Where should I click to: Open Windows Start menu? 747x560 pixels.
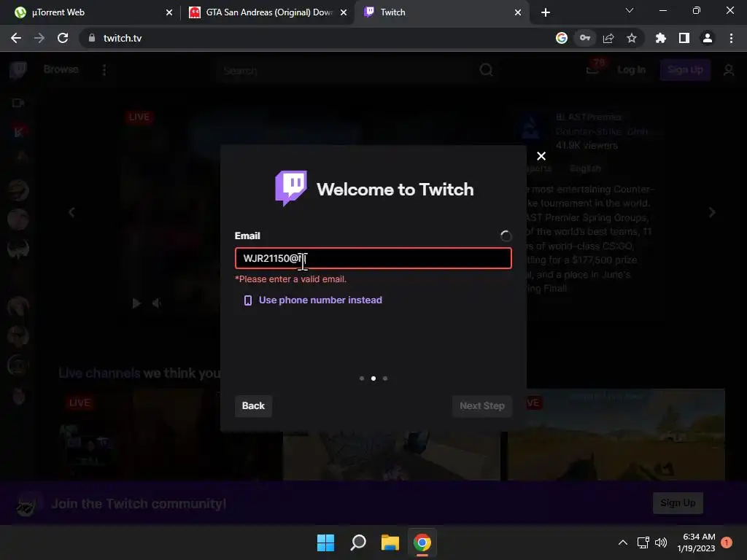click(326, 542)
